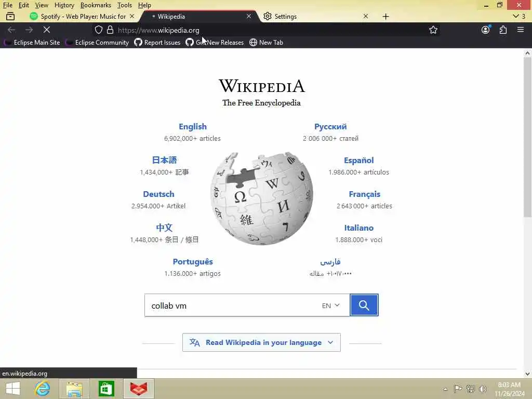532x399 pixels.
Task: Open the Português Wikipedia link
Action: 193,262
